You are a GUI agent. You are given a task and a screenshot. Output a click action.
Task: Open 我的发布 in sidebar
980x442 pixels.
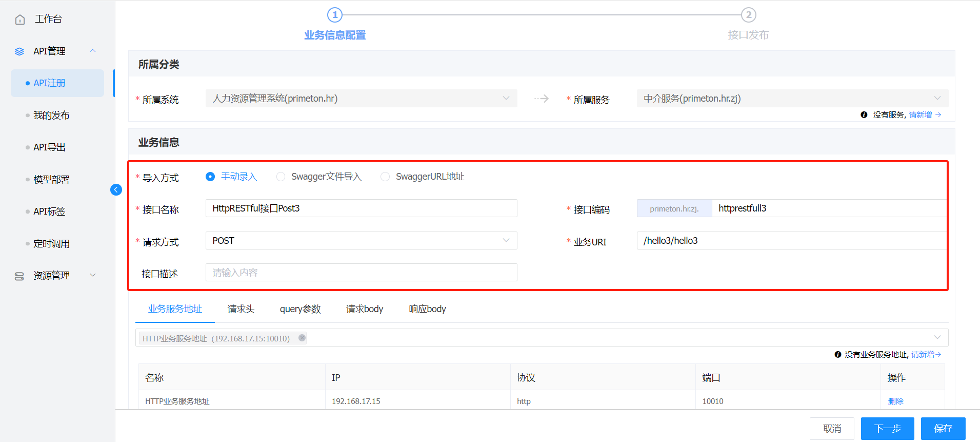[51, 116]
